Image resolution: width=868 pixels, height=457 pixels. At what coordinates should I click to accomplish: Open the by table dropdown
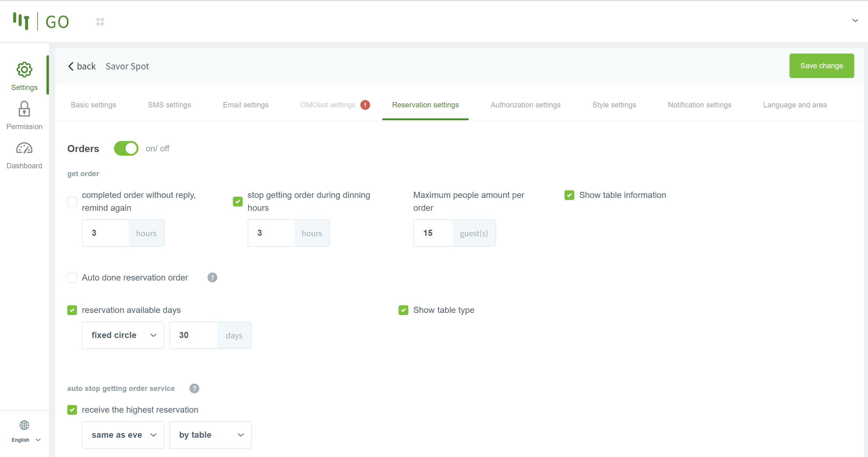pos(210,435)
